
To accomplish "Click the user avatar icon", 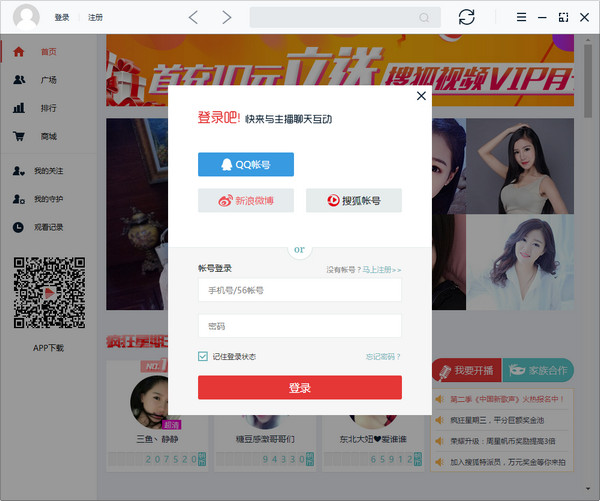I will 26,17.
